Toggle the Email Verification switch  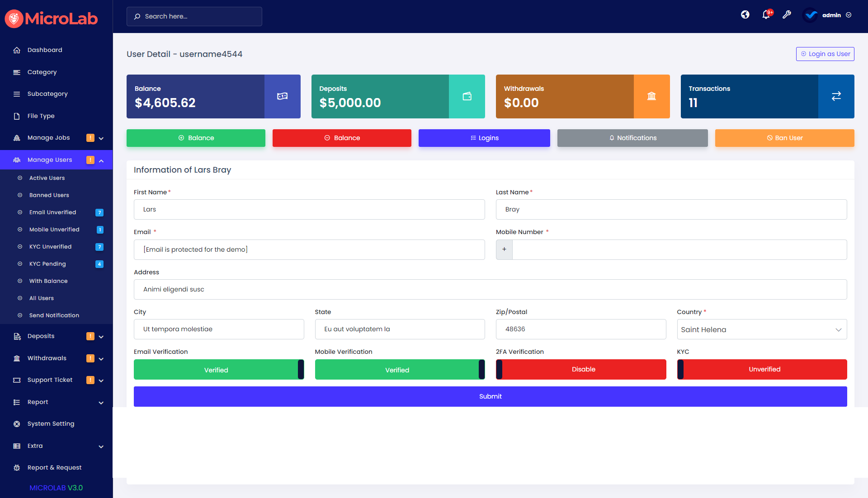(x=219, y=370)
